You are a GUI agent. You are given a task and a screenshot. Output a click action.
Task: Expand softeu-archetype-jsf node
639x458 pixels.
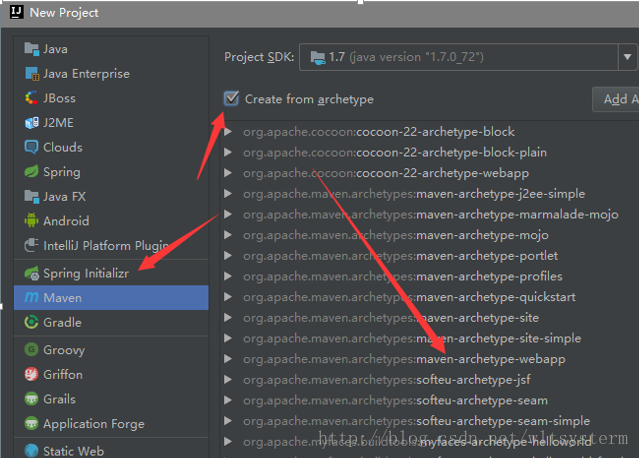pos(228,379)
